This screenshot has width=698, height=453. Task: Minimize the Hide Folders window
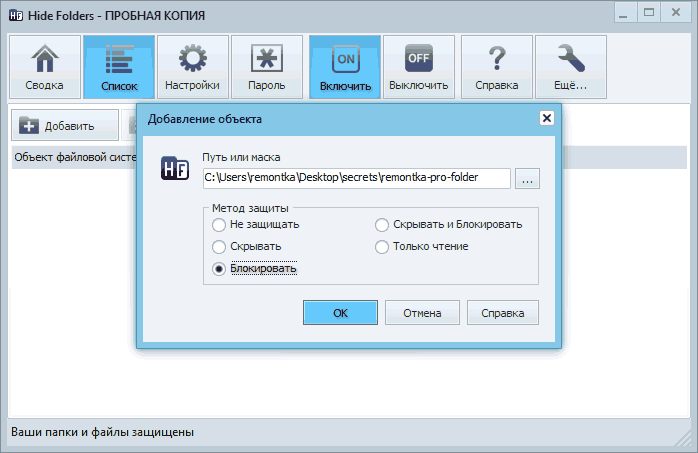(624, 13)
